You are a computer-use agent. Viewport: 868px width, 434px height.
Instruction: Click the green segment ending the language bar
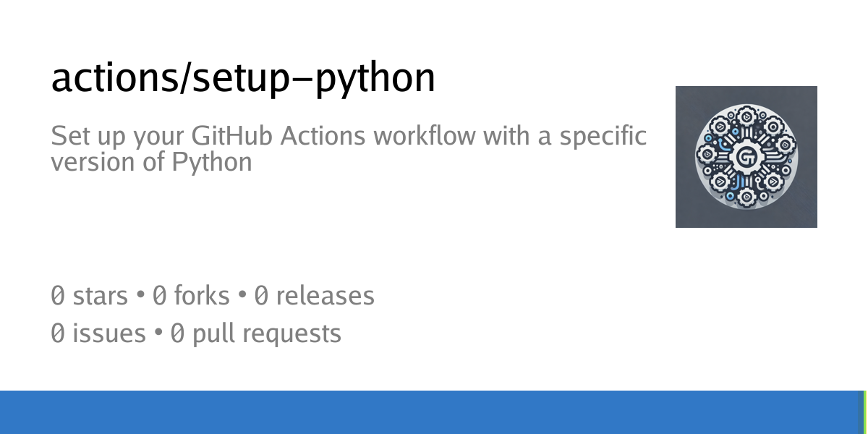click(x=866, y=412)
